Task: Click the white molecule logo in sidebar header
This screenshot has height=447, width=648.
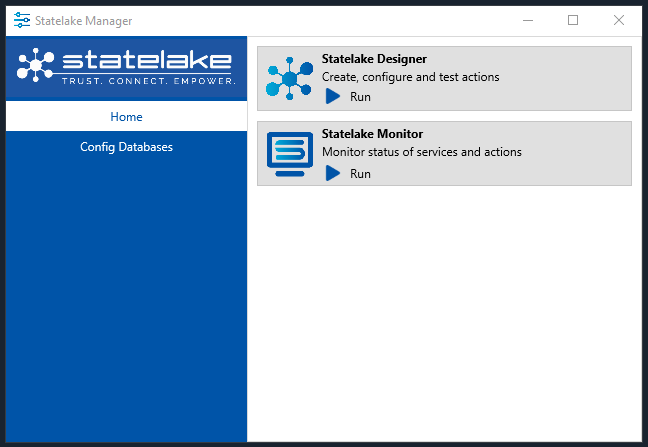Action: tap(36, 65)
